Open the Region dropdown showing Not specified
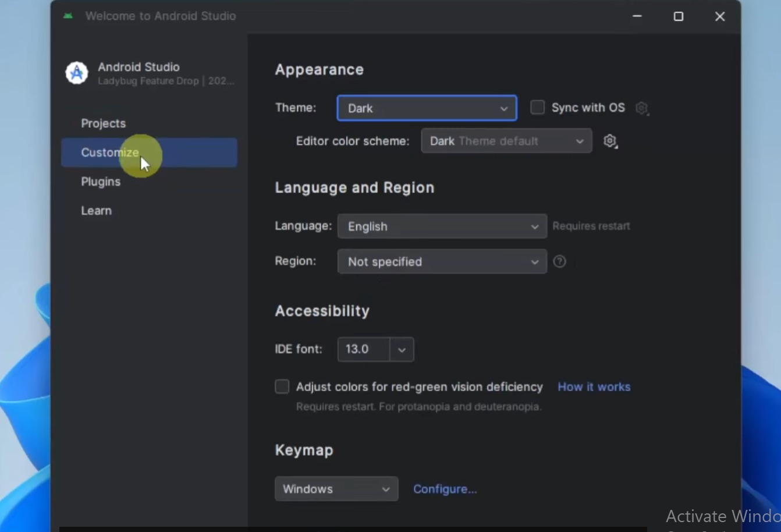 442,262
